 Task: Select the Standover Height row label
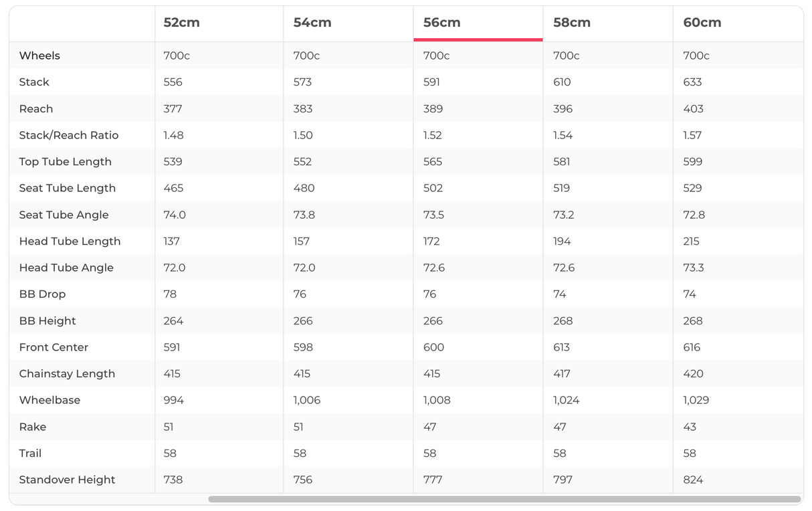click(x=67, y=480)
